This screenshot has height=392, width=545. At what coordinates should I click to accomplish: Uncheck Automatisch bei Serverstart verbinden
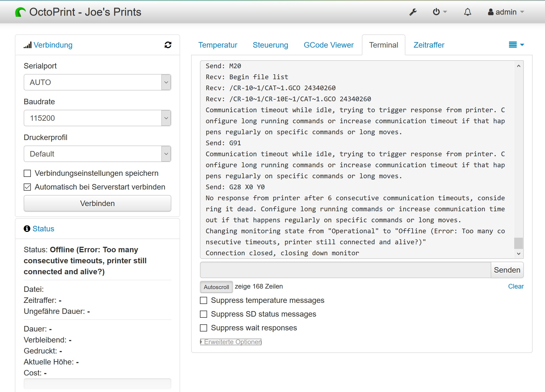tap(27, 187)
